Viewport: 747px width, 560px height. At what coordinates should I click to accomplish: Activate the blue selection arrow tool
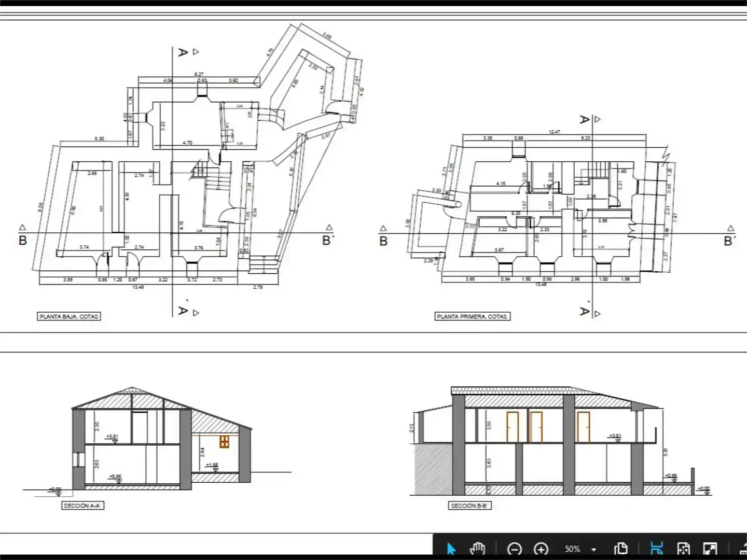coord(451,549)
